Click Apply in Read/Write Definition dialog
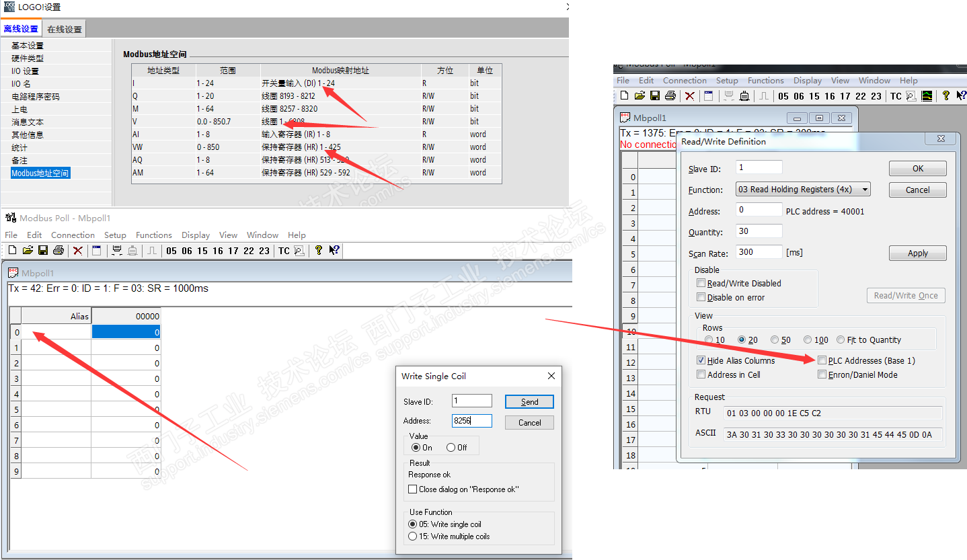The height and width of the screenshot is (560, 967). 918,253
